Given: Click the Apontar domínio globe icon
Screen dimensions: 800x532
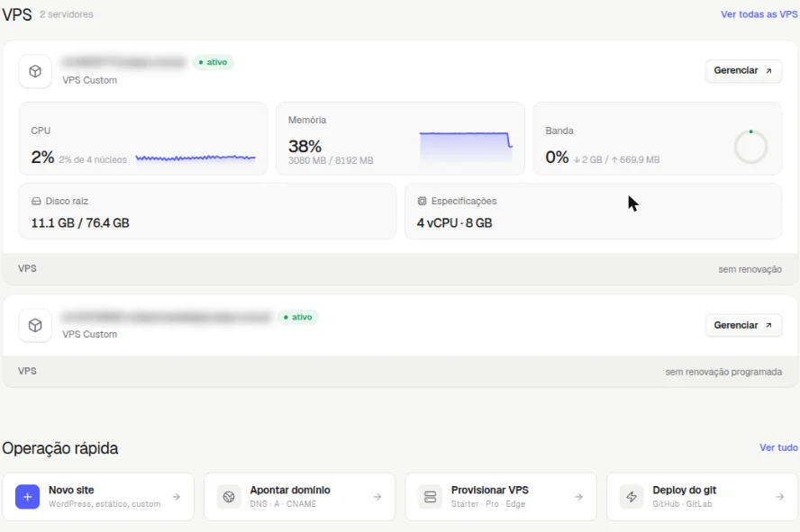Looking at the screenshot, I should [x=229, y=497].
